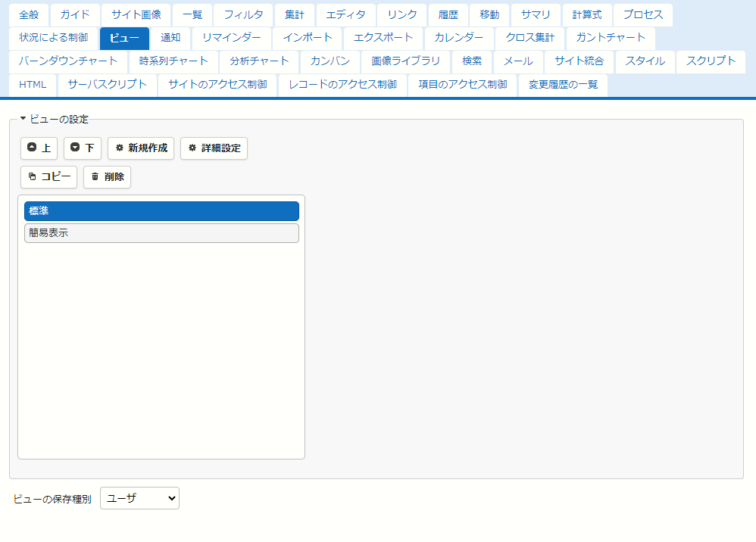Switch to the スクリプト tab
The width and height of the screenshot is (756, 542).
point(711,61)
